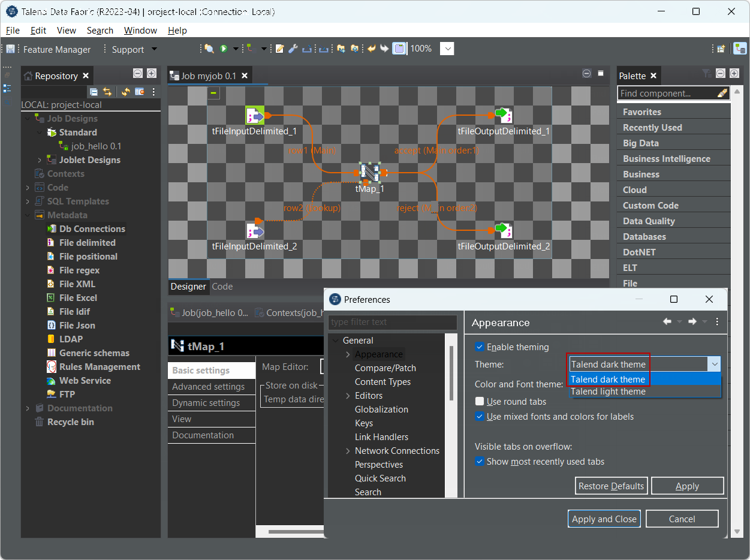Image resolution: width=750 pixels, height=560 pixels.
Task: Select the tFileInputDelimited_1 component icon
Action: (x=255, y=116)
